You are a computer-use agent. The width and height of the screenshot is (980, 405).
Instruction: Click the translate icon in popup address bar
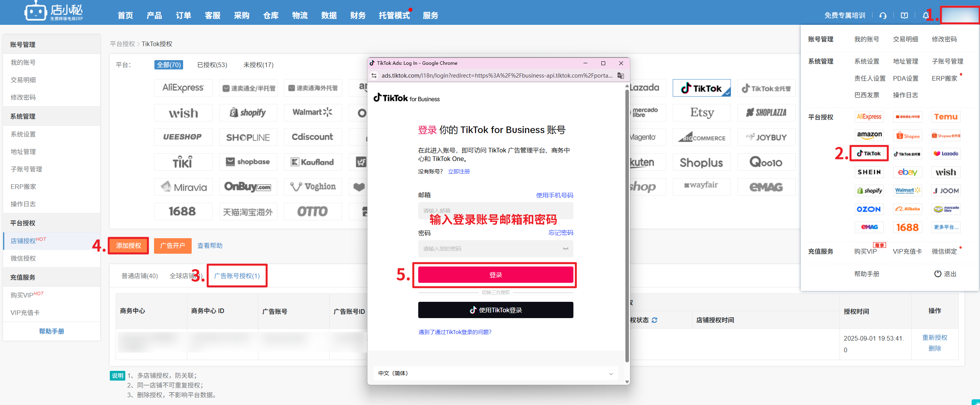click(621, 75)
